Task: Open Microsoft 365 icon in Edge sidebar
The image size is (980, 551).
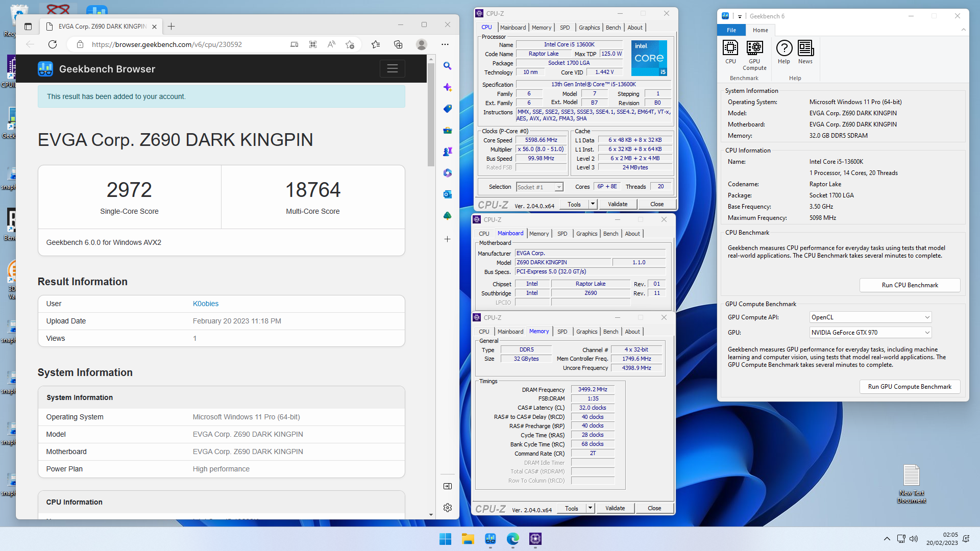Action: pos(447,173)
